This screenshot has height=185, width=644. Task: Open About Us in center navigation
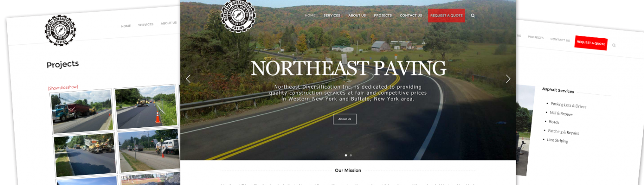[x=357, y=15]
